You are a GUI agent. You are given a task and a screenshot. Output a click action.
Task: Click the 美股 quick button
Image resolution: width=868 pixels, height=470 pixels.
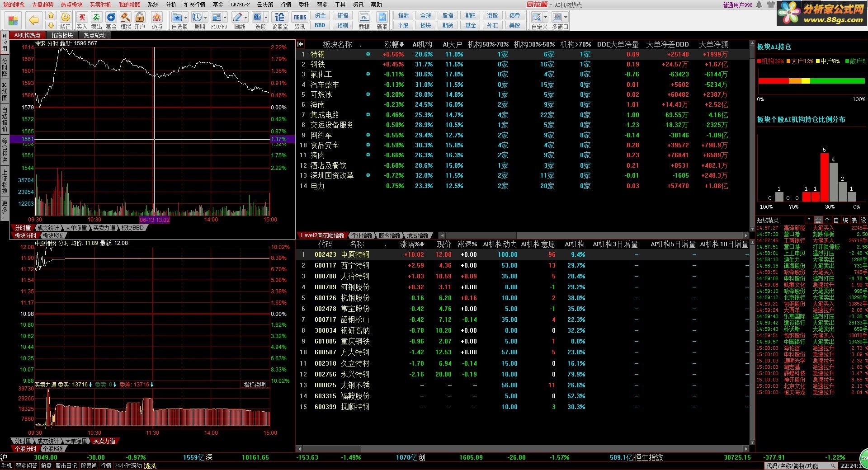coord(514,25)
